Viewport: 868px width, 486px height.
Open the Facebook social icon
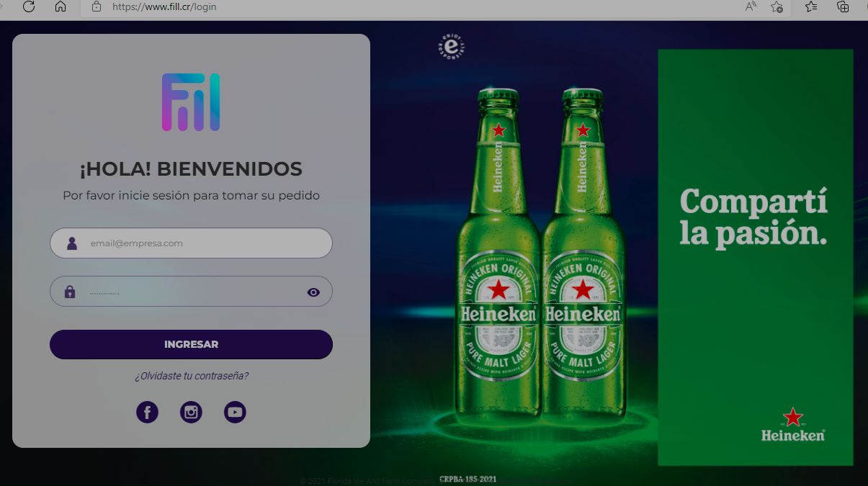pyautogui.click(x=147, y=413)
